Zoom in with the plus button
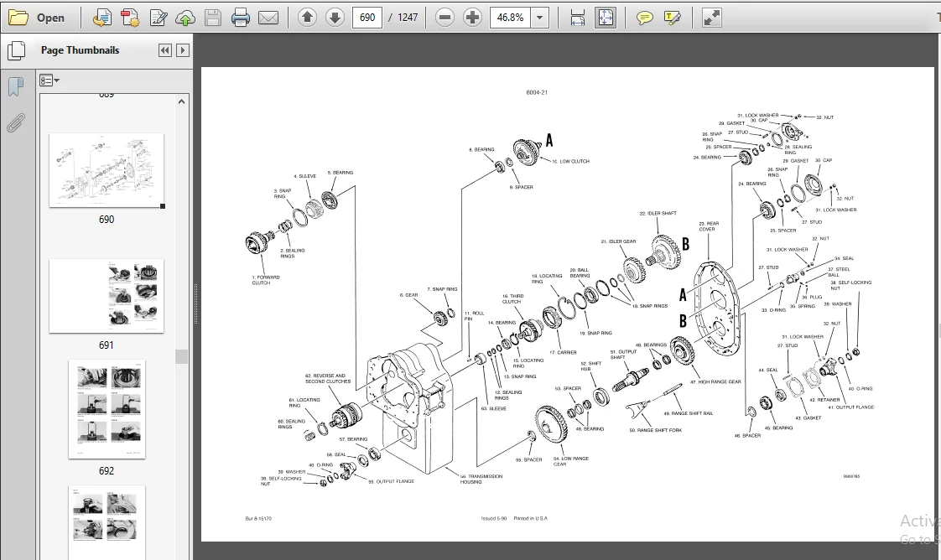The width and height of the screenshot is (941, 560). pos(472,18)
